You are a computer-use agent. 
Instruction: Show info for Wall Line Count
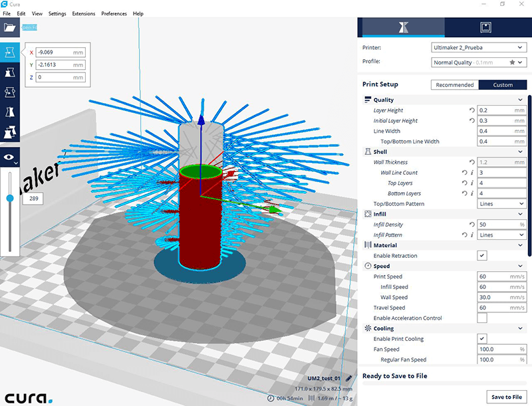[x=472, y=173]
